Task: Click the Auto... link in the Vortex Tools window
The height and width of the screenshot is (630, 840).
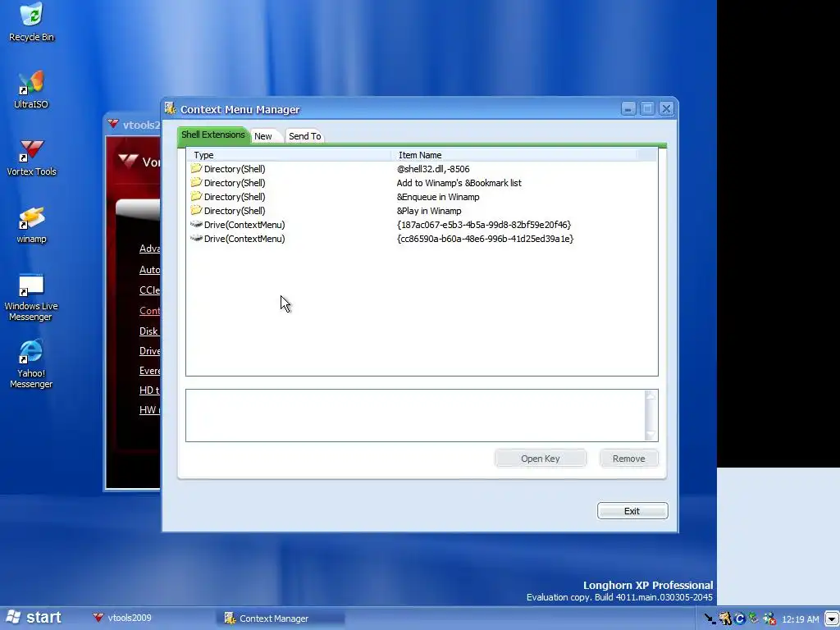Action: point(149,269)
